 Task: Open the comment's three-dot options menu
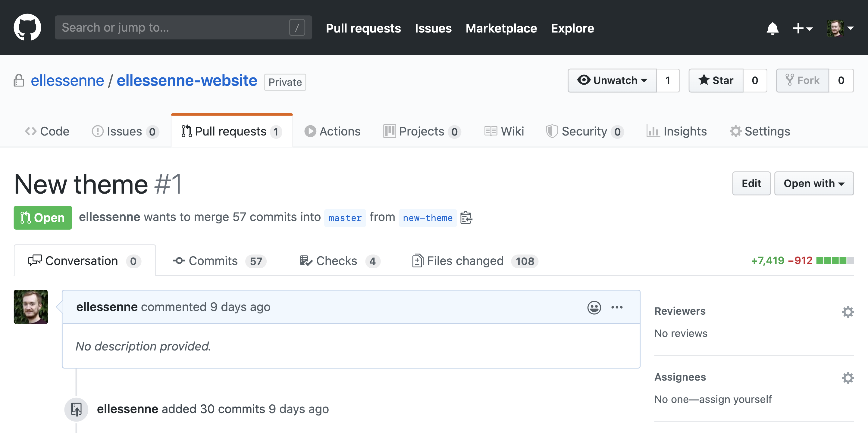pyautogui.click(x=617, y=307)
